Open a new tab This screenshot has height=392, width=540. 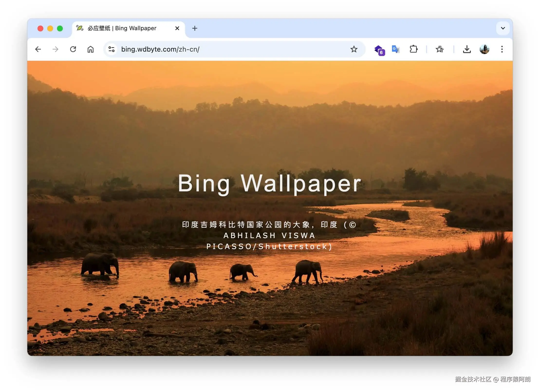pyautogui.click(x=195, y=28)
